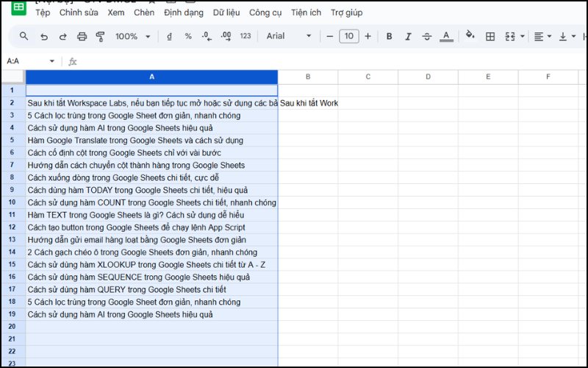Open the Dữ liệu menu
The width and height of the screenshot is (588, 368).
(227, 13)
